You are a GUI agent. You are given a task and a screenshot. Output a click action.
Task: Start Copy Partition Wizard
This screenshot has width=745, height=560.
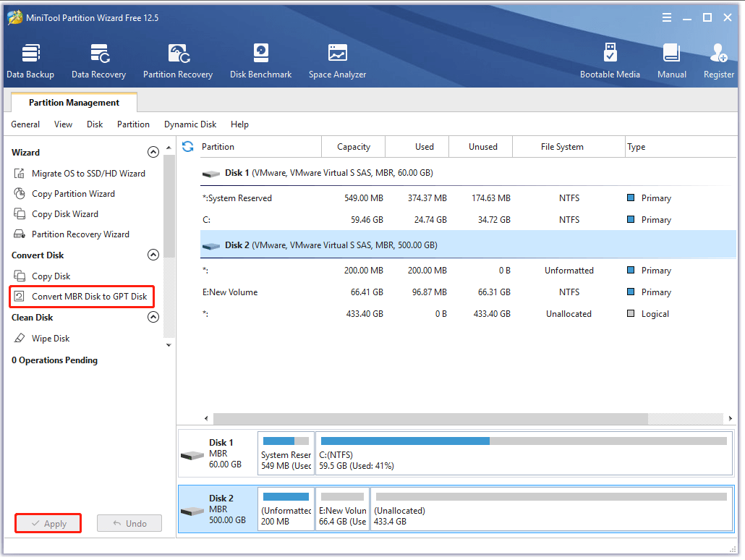pos(73,193)
